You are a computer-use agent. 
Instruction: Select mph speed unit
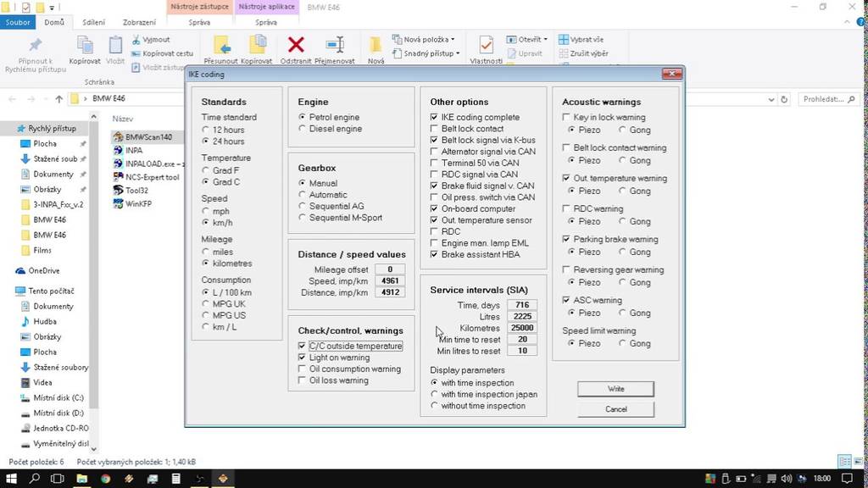[205, 211]
